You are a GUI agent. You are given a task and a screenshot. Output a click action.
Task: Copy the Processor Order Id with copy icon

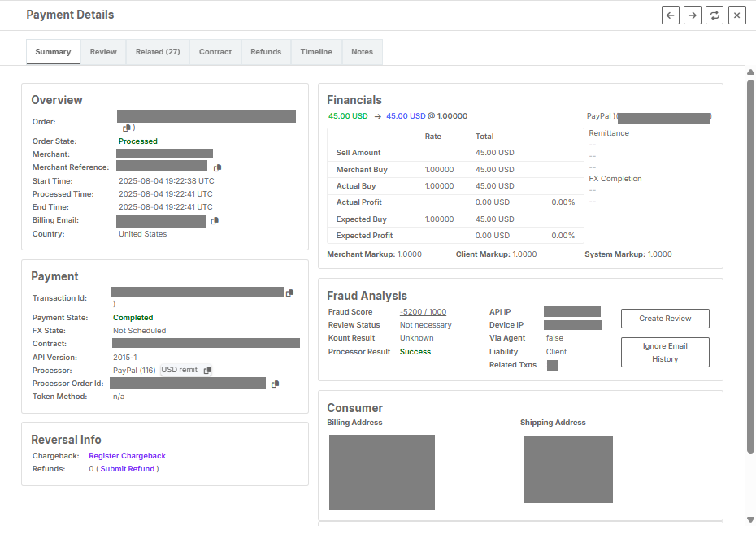(x=275, y=383)
